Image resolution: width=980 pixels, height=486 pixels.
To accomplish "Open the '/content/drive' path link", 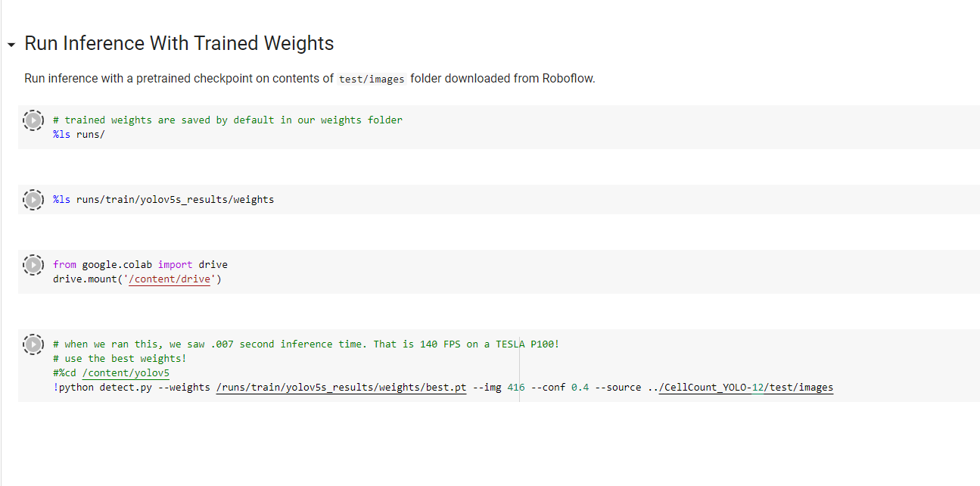I will (x=170, y=279).
